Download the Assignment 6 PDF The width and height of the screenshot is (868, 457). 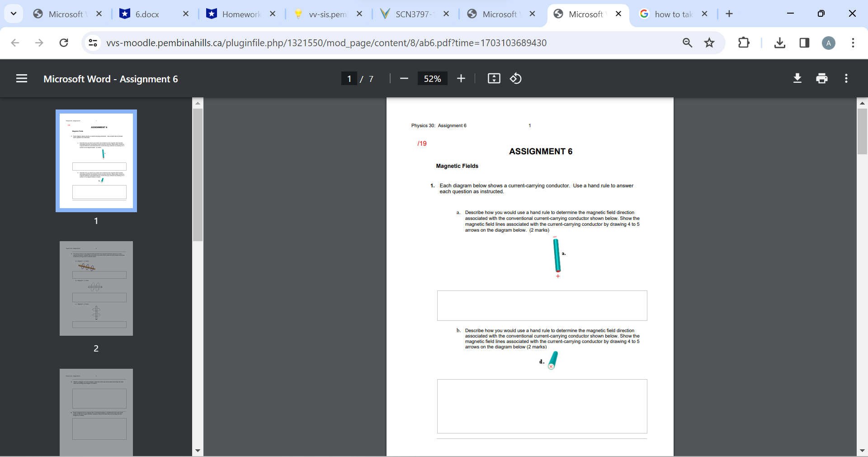point(797,78)
